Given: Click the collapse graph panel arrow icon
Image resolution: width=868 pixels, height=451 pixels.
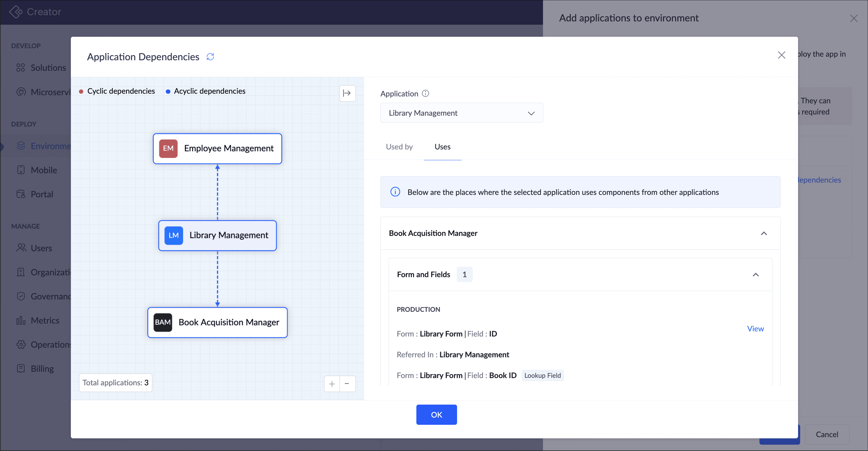Looking at the screenshot, I should point(347,93).
